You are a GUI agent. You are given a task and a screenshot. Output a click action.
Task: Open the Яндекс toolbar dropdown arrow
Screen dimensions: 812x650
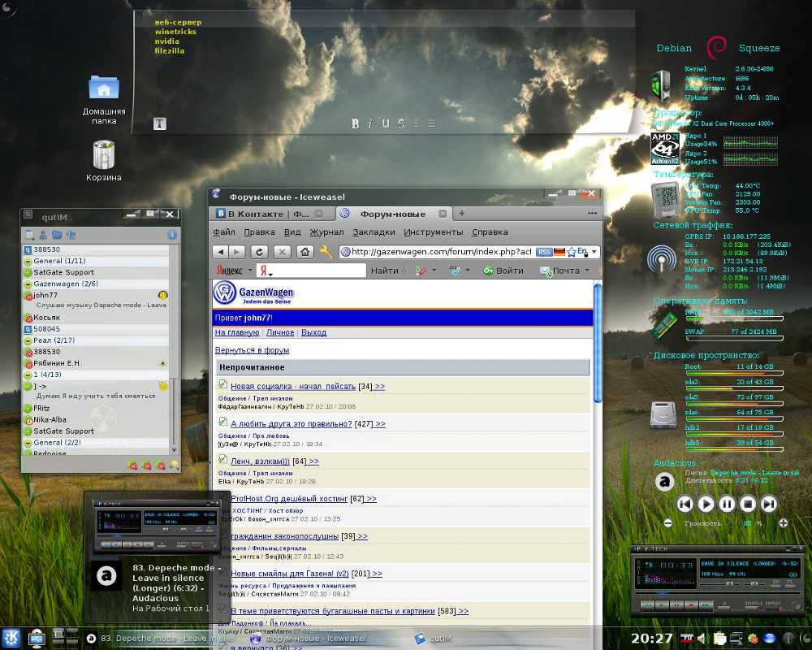249,270
